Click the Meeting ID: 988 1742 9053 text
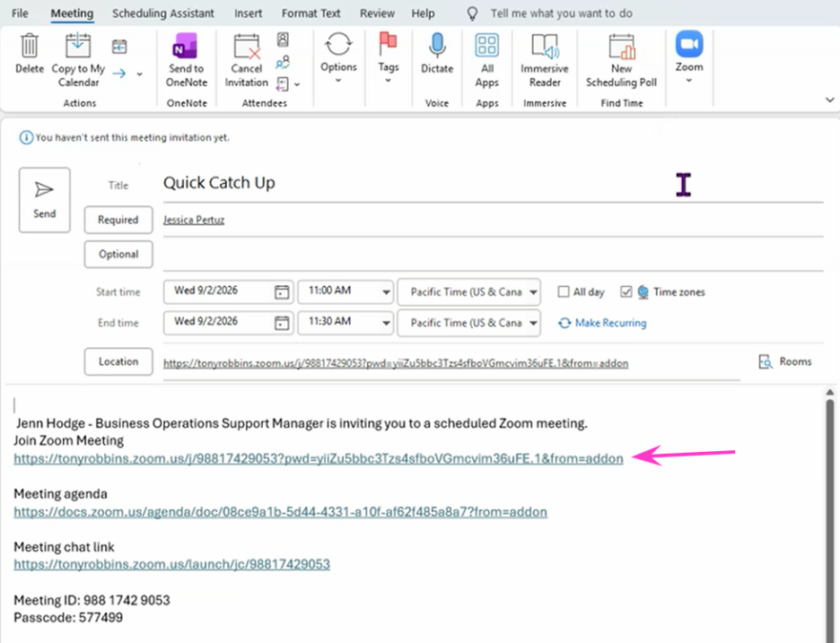Image resolution: width=840 pixels, height=643 pixels. click(x=92, y=600)
